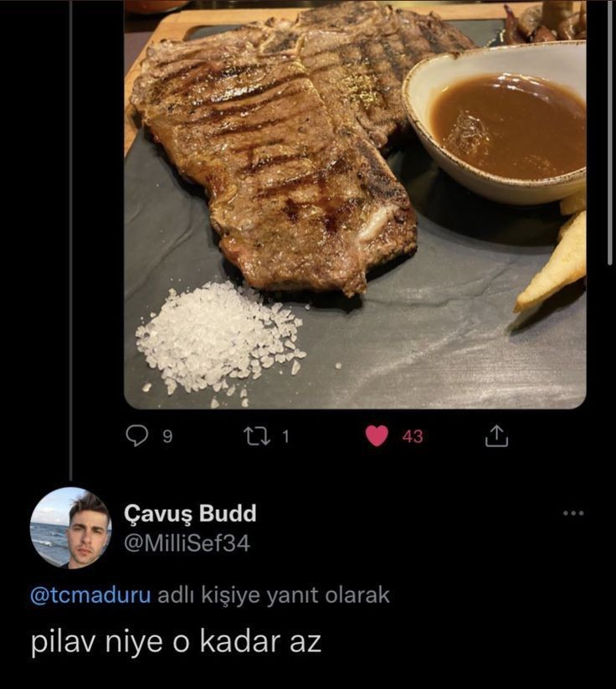Open the steak photo in full view

355,204
